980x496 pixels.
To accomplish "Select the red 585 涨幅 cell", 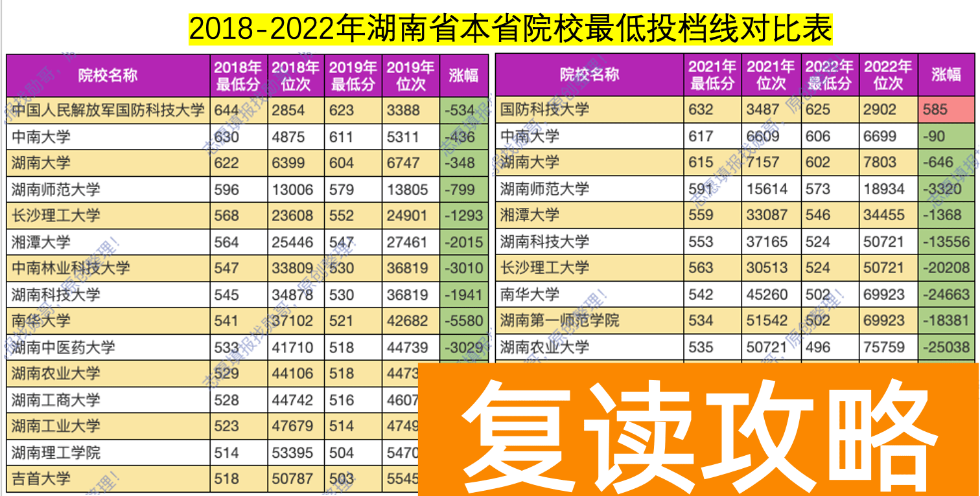I will tap(946, 110).
